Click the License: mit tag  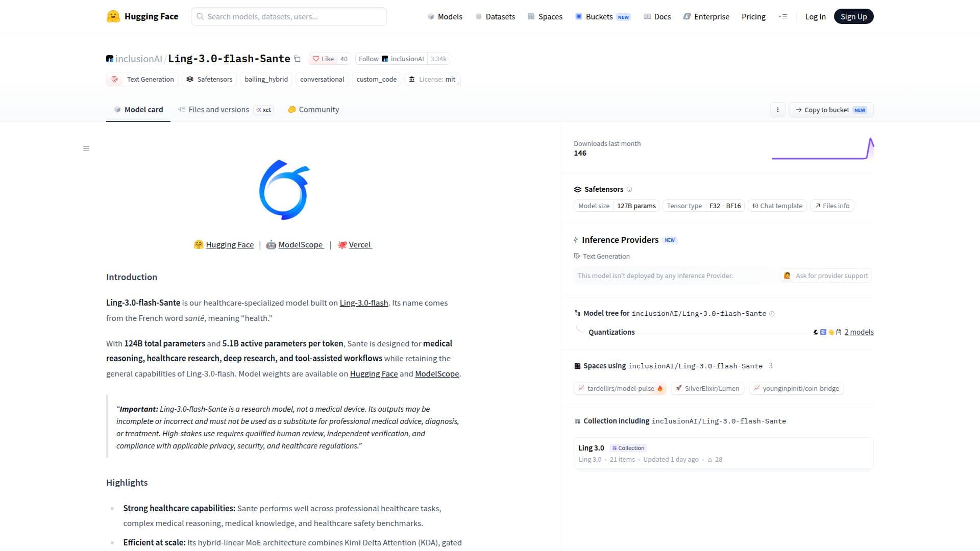pos(432,79)
